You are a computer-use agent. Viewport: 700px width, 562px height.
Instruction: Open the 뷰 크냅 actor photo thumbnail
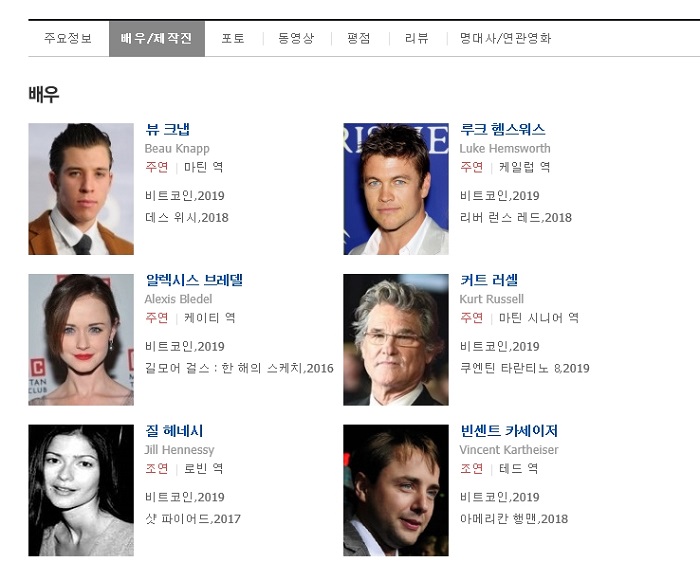click(81, 189)
